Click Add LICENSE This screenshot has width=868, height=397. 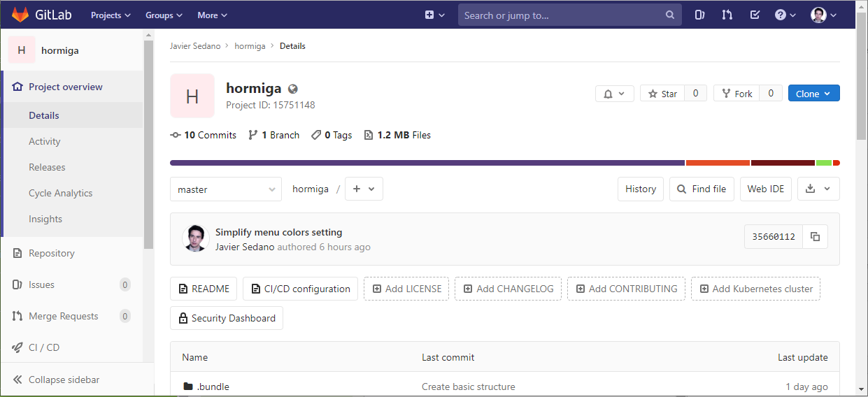(406, 289)
